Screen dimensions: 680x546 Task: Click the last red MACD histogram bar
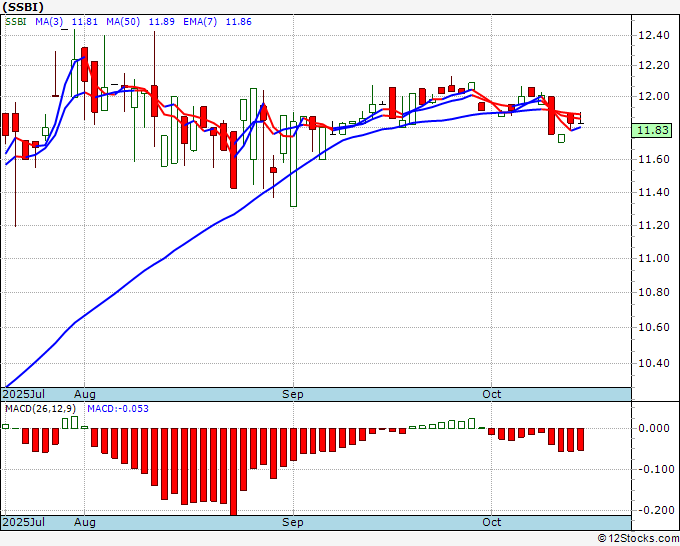[x=581, y=439]
